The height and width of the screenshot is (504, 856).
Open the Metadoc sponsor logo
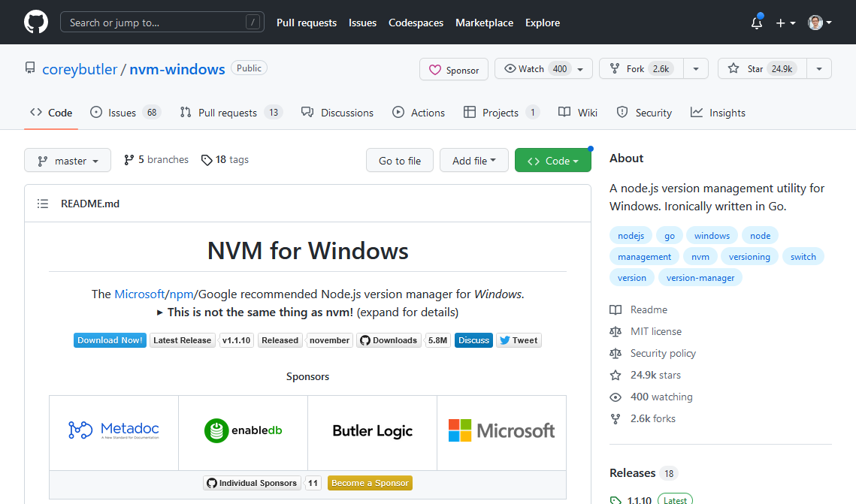[114, 430]
